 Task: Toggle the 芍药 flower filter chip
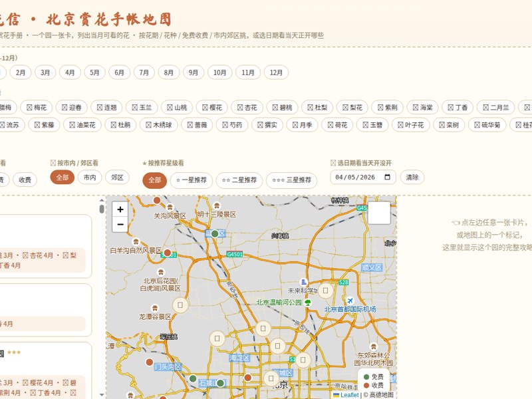232,125
